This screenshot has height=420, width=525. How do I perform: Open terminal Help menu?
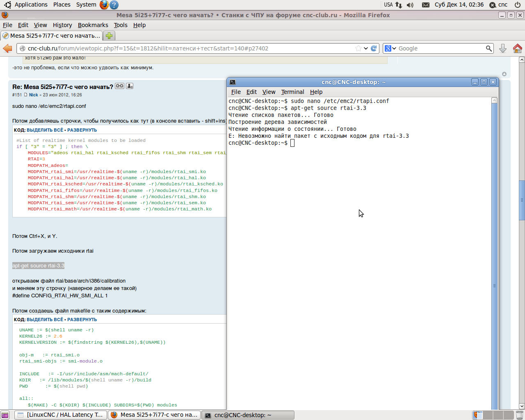tap(316, 92)
